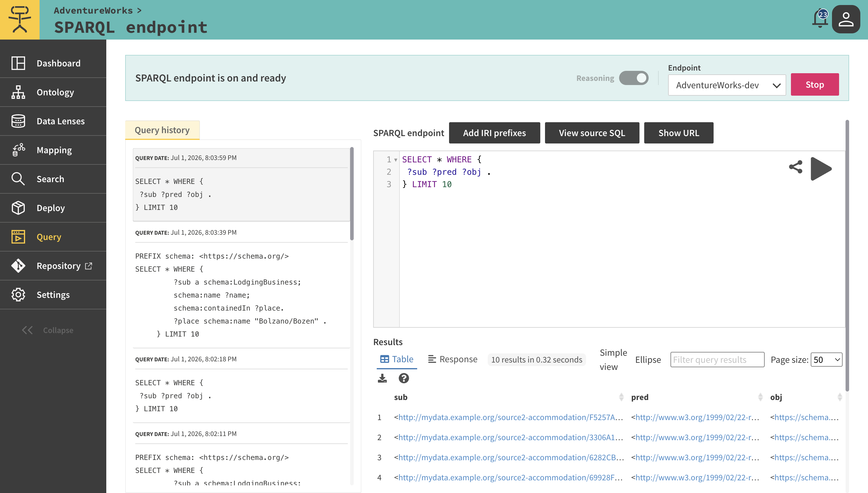
Task: Click the Settings gear icon
Action: coord(18,295)
